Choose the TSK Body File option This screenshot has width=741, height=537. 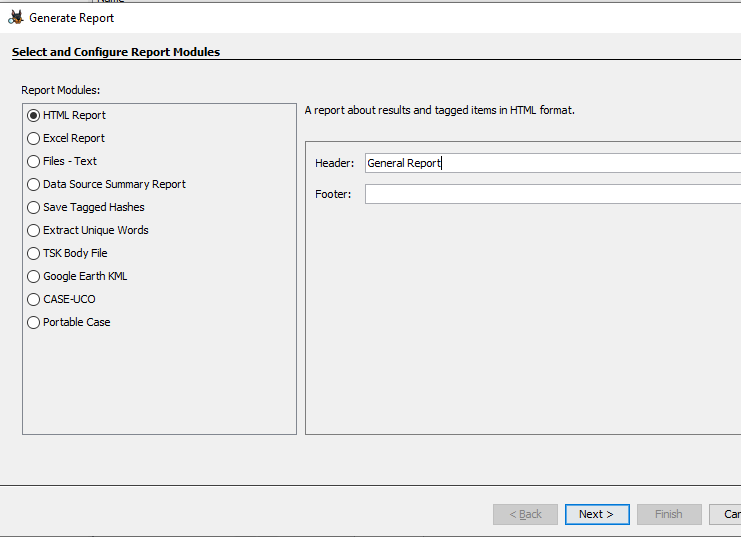pos(34,253)
